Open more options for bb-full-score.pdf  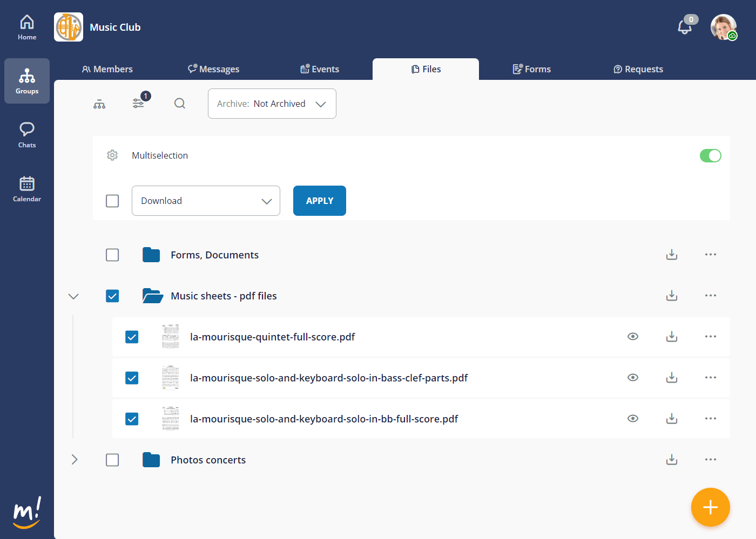(711, 419)
